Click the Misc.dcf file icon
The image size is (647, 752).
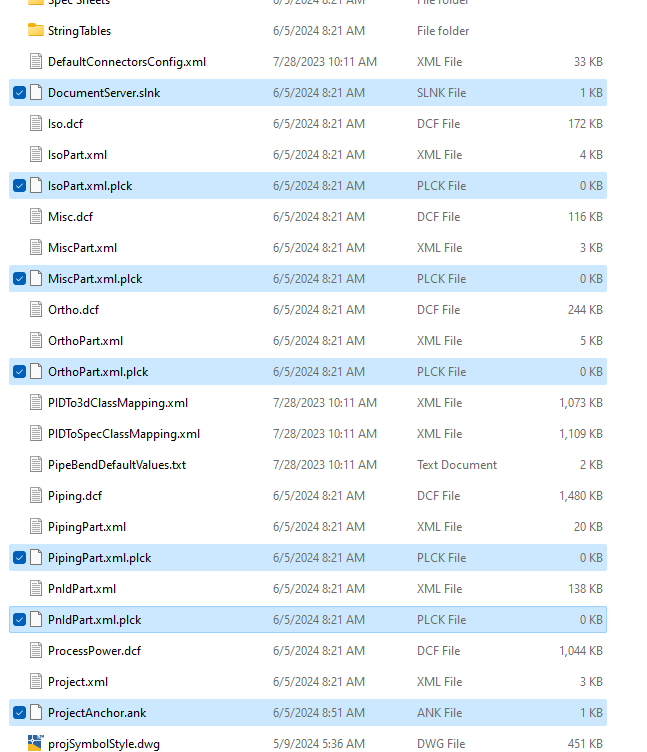(36, 217)
